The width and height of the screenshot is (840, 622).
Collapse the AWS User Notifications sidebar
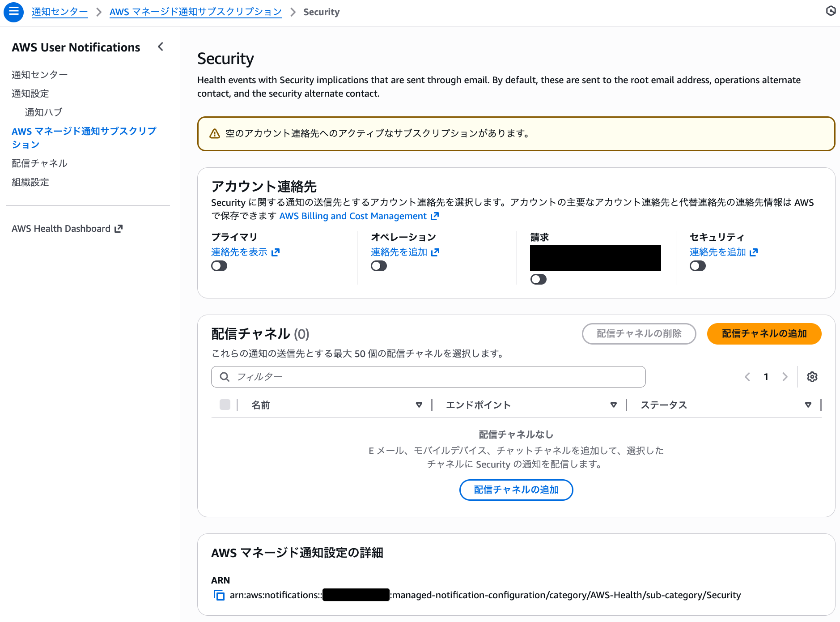160,47
